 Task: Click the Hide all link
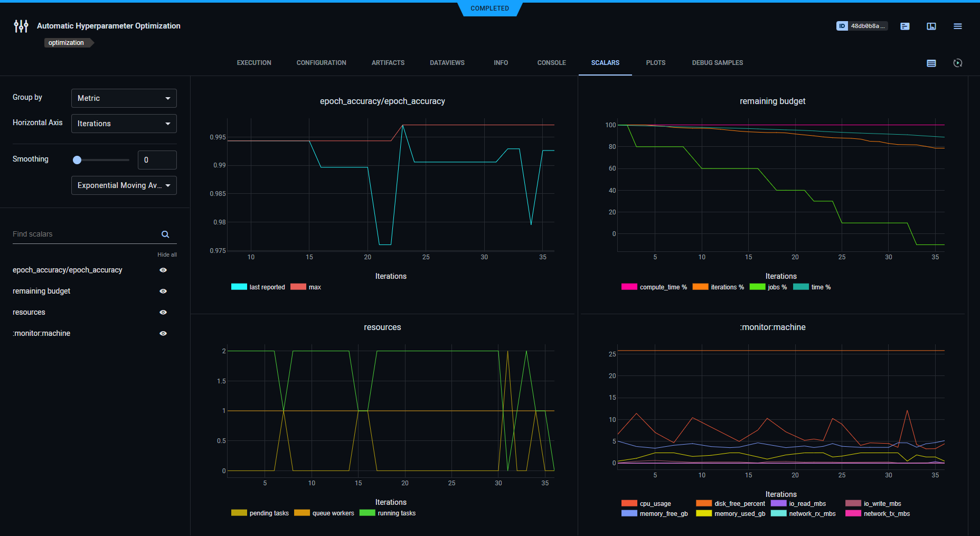coord(167,255)
